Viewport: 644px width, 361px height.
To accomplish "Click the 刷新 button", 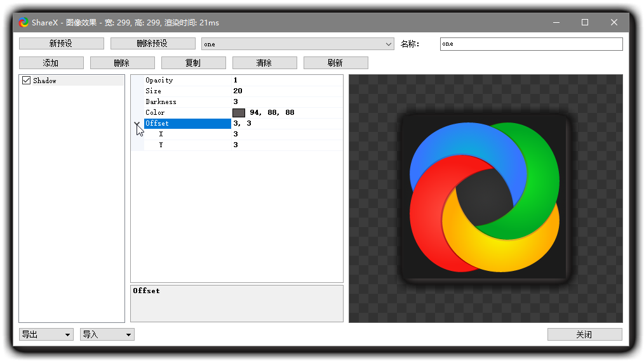I will coord(335,63).
